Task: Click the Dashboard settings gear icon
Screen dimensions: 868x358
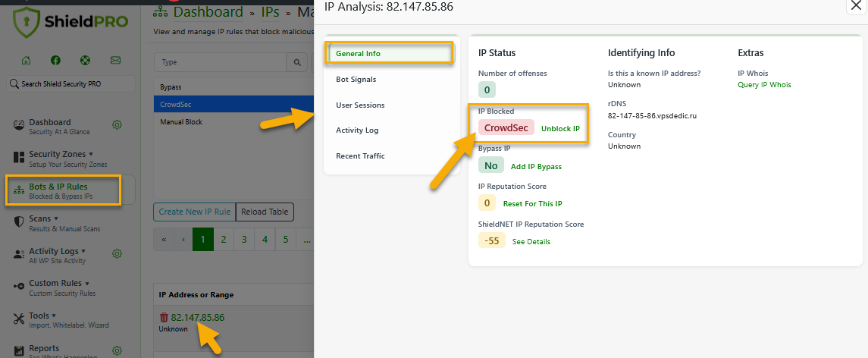Action: (x=117, y=124)
